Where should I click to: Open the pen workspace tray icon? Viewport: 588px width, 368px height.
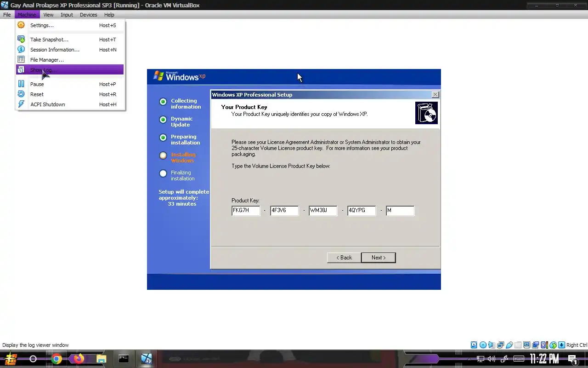pyautogui.click(x=504, y=359)
